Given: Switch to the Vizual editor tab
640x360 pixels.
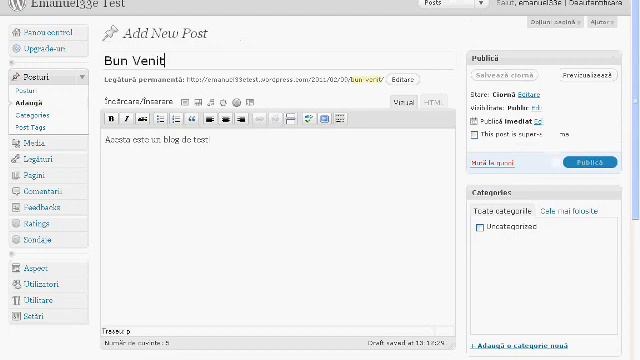Looking at the screenshot, I should [x=404, y=102].
